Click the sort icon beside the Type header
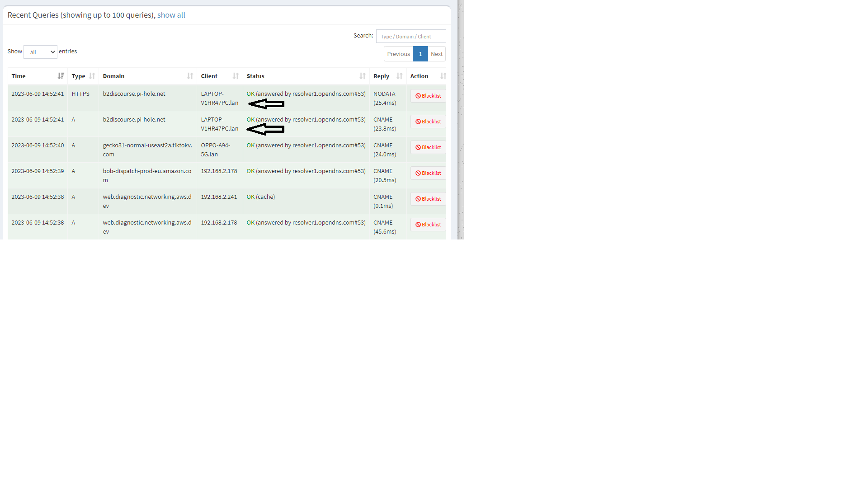This screenshot has width=868, height=488. pos(92,76)
